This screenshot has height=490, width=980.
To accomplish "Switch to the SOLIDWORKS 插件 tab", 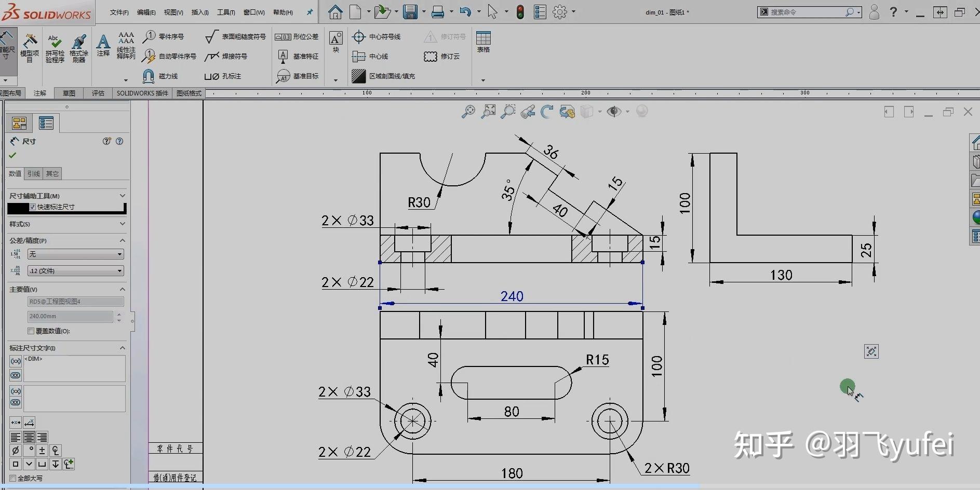I will [142, 93].
